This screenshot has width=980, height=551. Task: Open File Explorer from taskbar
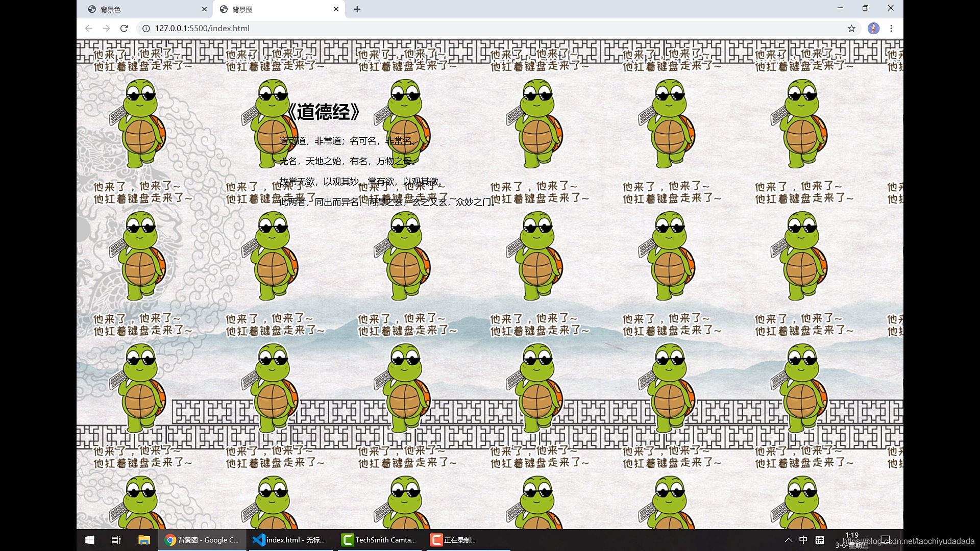[144, 540]
